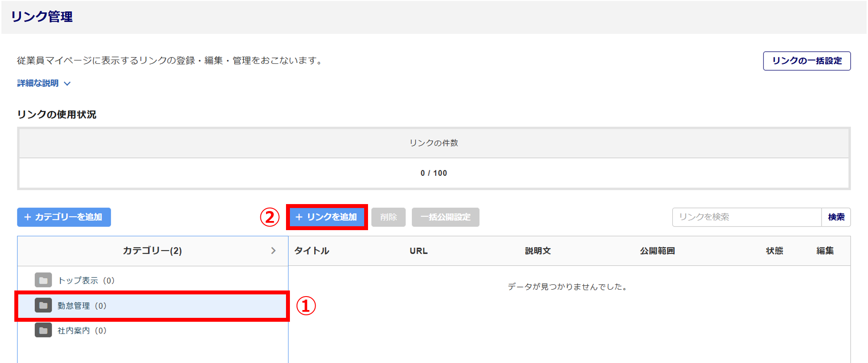Open the 一括公開設定 button

coord(445,217)
